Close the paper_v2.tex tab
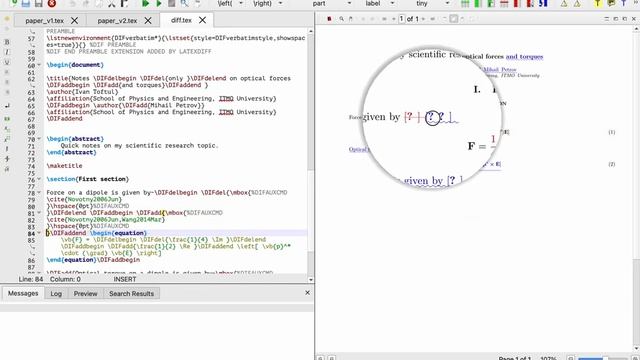 pos(148,20)
